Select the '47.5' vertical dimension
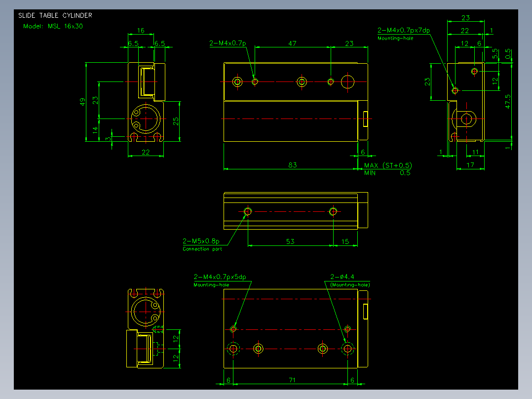Image resolution: width=532 pixels, height=399 pixels. [x=507, y=102]
